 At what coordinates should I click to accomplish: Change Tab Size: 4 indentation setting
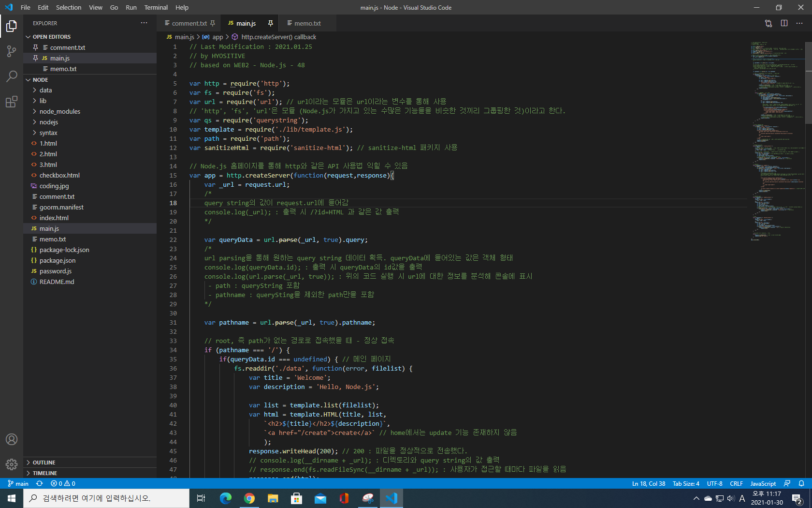click(686, 483)
